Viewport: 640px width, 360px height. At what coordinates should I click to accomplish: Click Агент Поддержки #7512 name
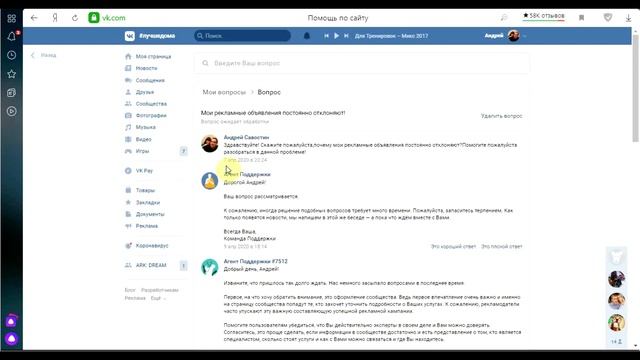[256, 261]
